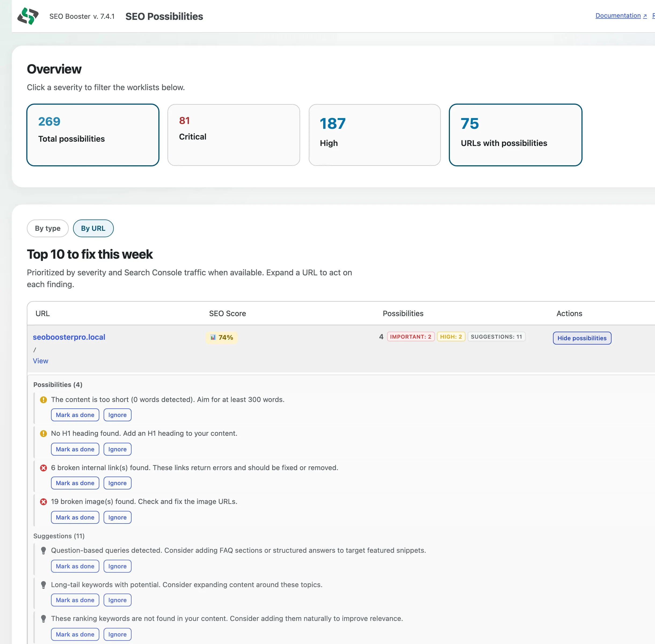Click the Actions column header
The height and width of the screenshot is (644, 655).
coord(569,313)
